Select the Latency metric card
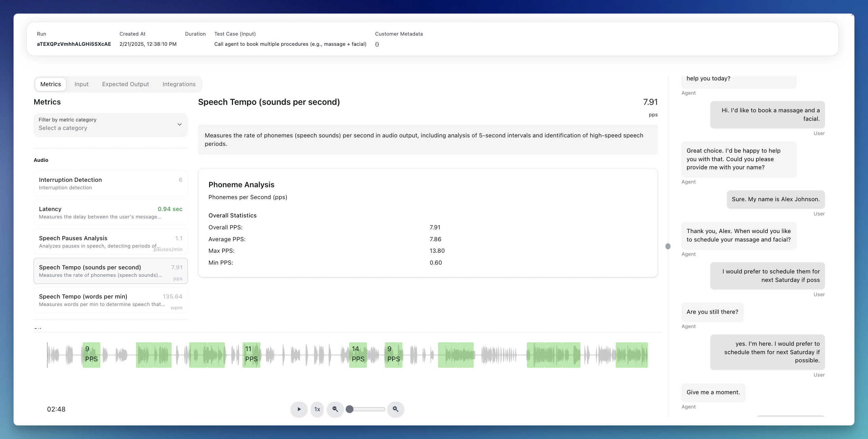 (111, 212)
